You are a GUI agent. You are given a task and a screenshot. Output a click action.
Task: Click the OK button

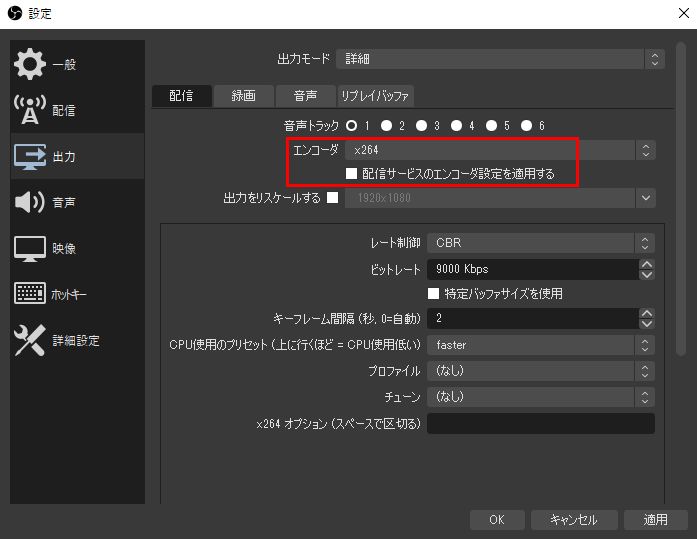pos(497,519)
